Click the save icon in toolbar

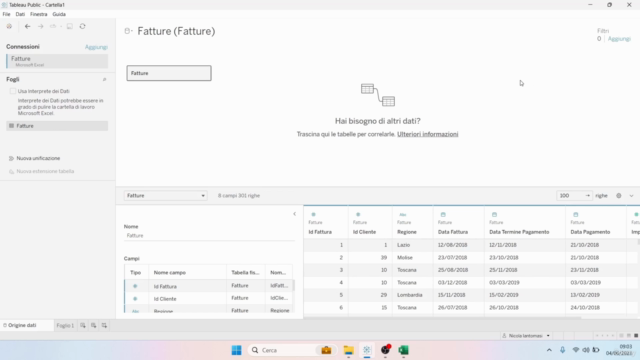pyautogui.click(x=70, y=26)
